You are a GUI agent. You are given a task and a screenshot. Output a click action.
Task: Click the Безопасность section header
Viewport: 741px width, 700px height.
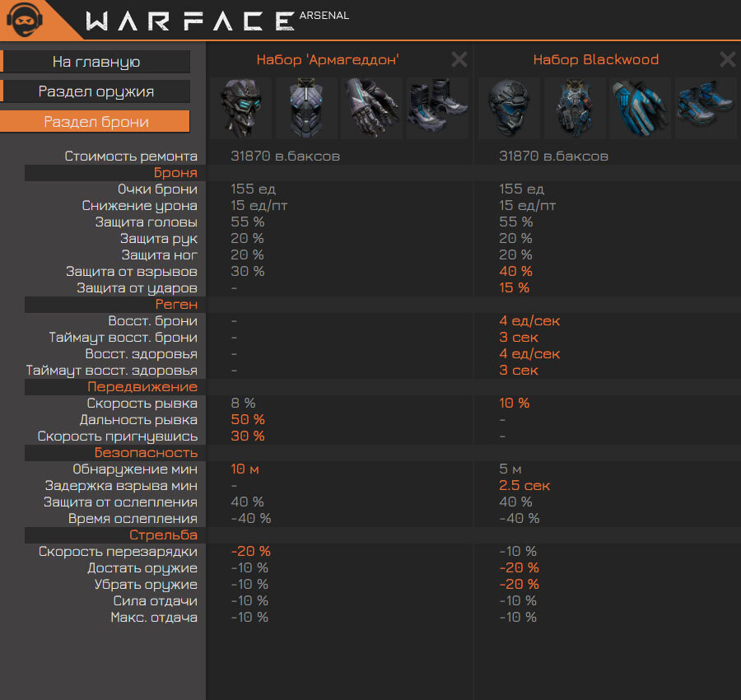tap(146, 452)
